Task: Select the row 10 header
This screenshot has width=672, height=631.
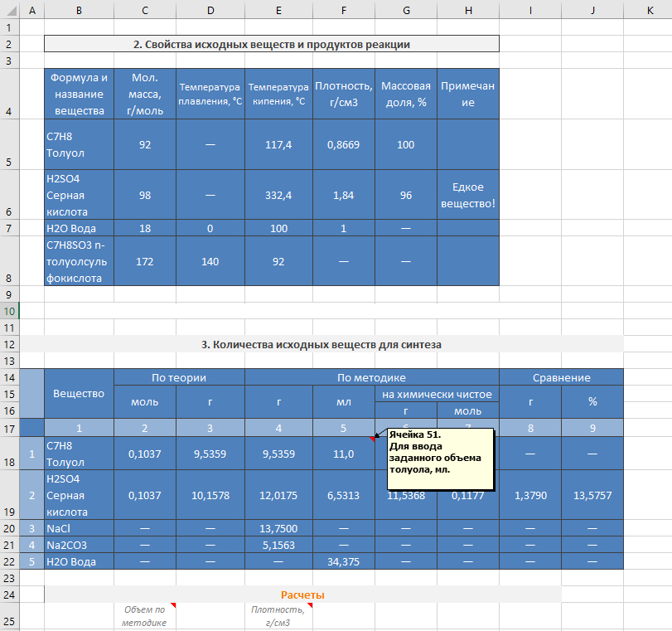Action: pyautogui.click(x=9, y=310)
